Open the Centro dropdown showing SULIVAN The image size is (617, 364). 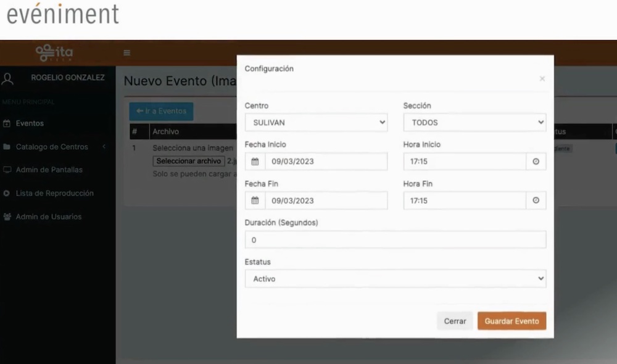316,123
